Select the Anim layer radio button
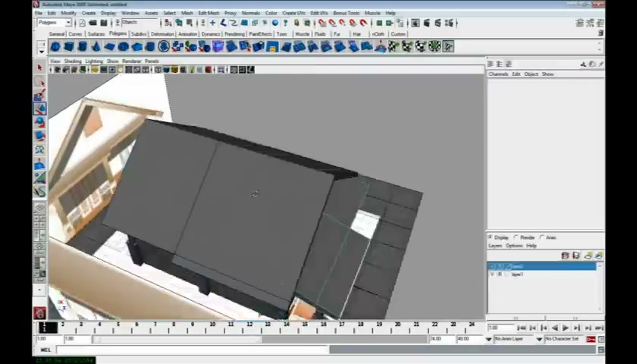The height and width of the screenshot is (364, 637). click(542, 237)
